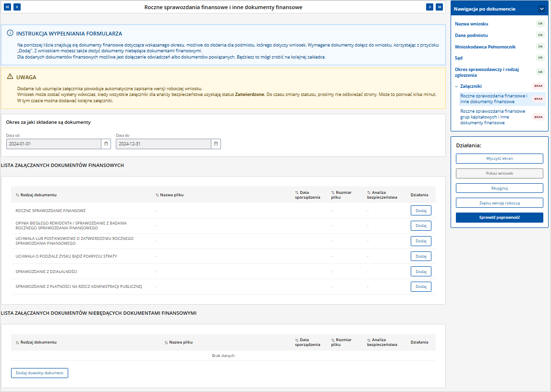The height and width of the screenshot is (392, 551).
Task: Go to next page with right arrow
Action: point(429,7)
